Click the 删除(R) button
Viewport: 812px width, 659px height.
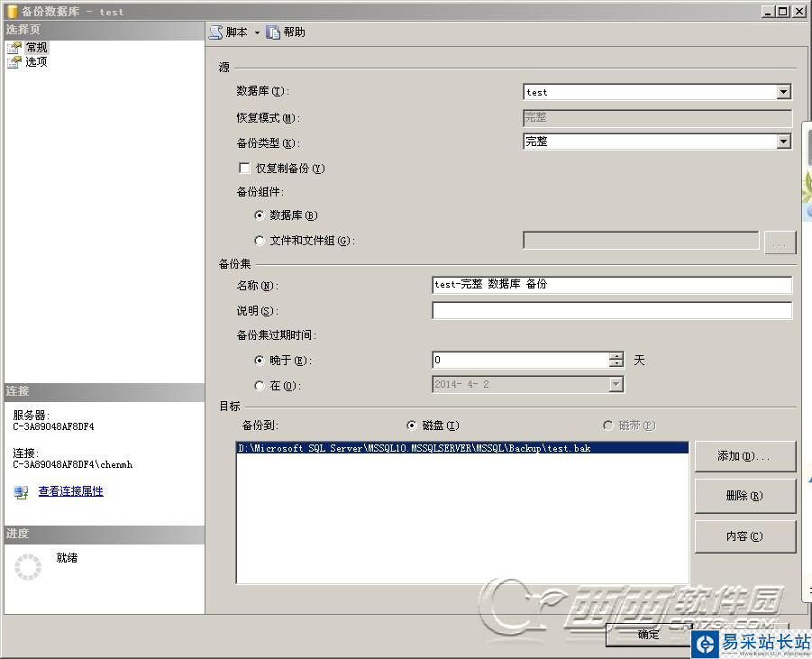744,497
